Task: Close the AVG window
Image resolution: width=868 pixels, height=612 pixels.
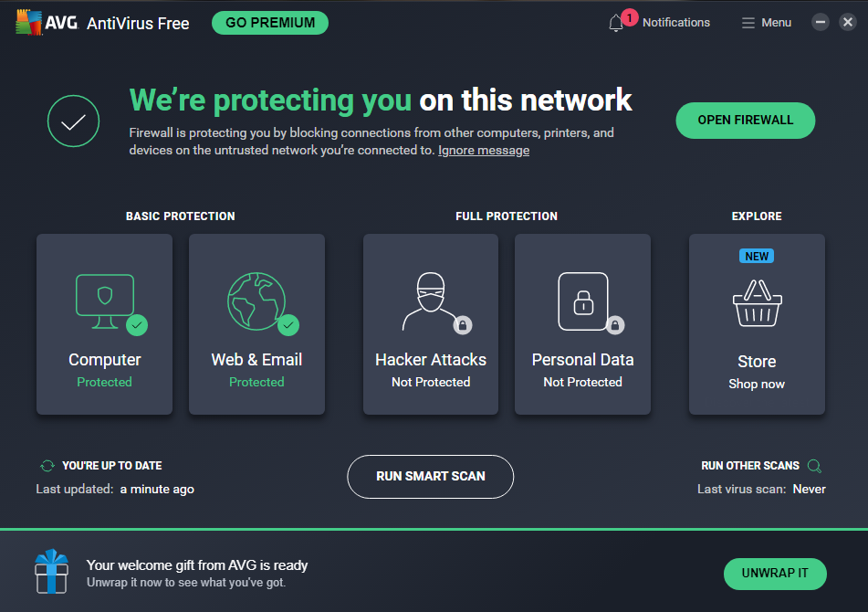Action: [x=848, y=22]
